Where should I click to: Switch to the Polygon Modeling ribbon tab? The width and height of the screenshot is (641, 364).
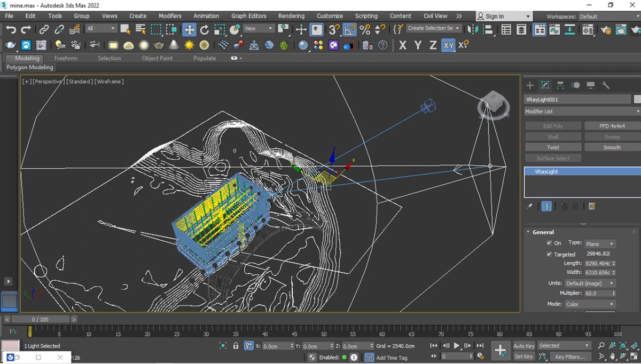29,67
